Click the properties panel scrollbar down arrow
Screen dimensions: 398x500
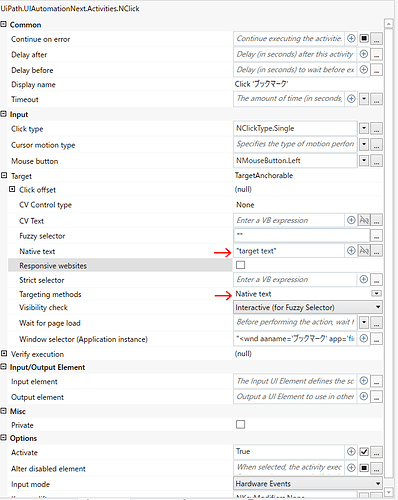click(389, 492)
